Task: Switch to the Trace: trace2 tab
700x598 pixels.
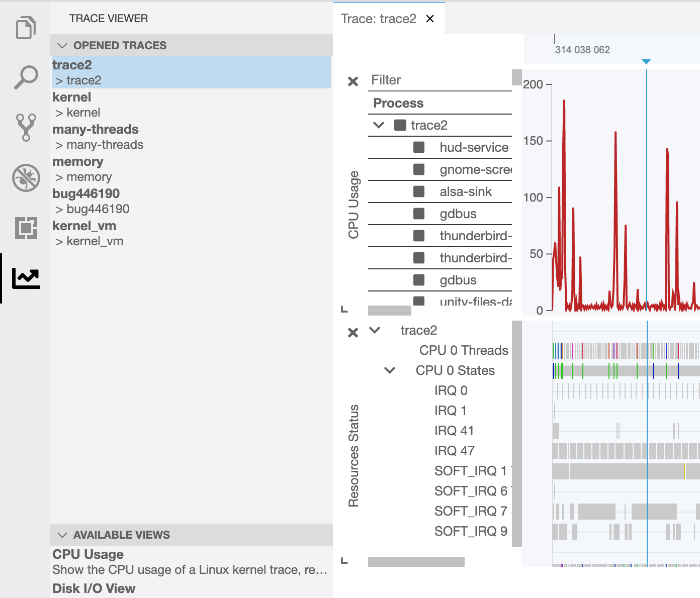Action: pos(379,19)
